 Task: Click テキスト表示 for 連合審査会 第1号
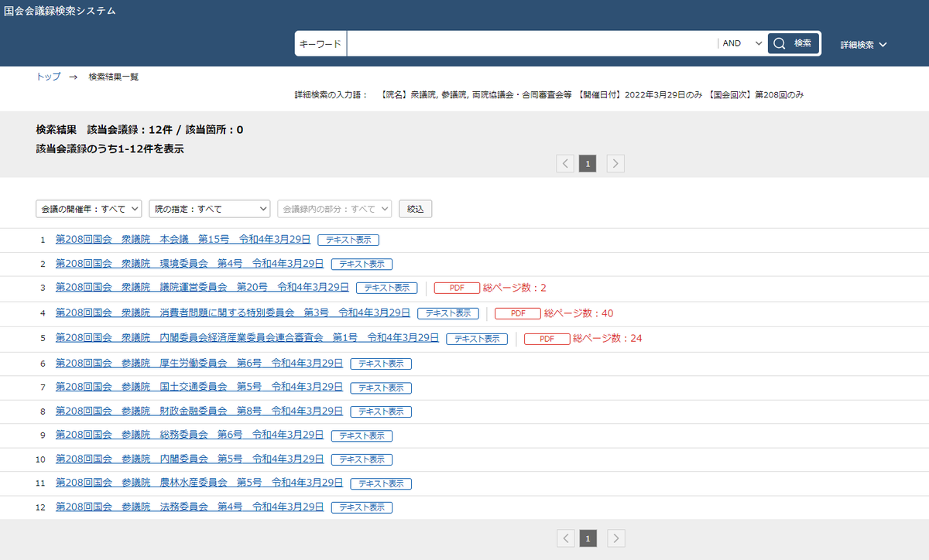tap(477, 339)
